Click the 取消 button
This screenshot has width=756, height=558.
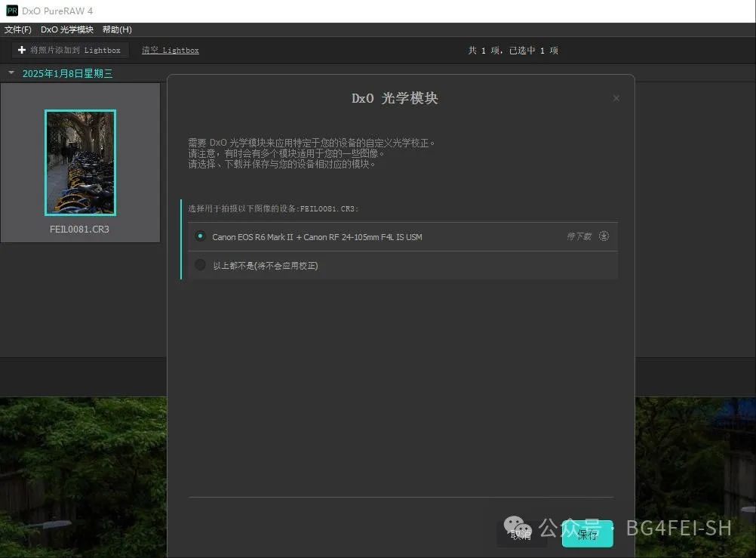[521, 535]
